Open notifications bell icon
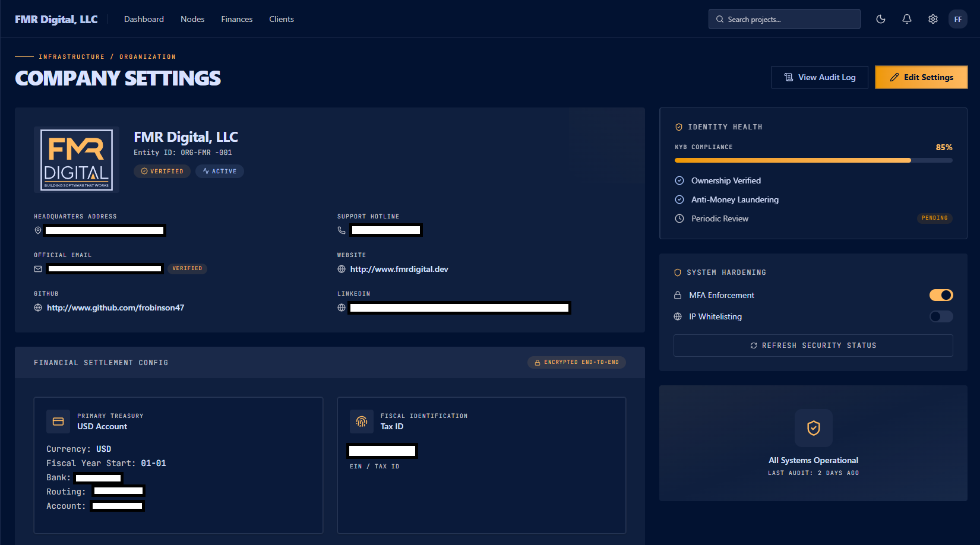Image resolution: width=980 pixels, height=545 pixels. (x=907, y=19)
